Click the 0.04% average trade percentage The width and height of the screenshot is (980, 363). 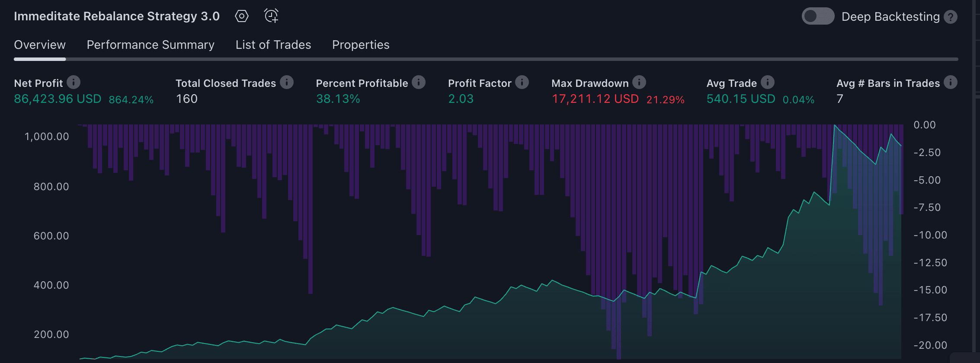[799, 100]
